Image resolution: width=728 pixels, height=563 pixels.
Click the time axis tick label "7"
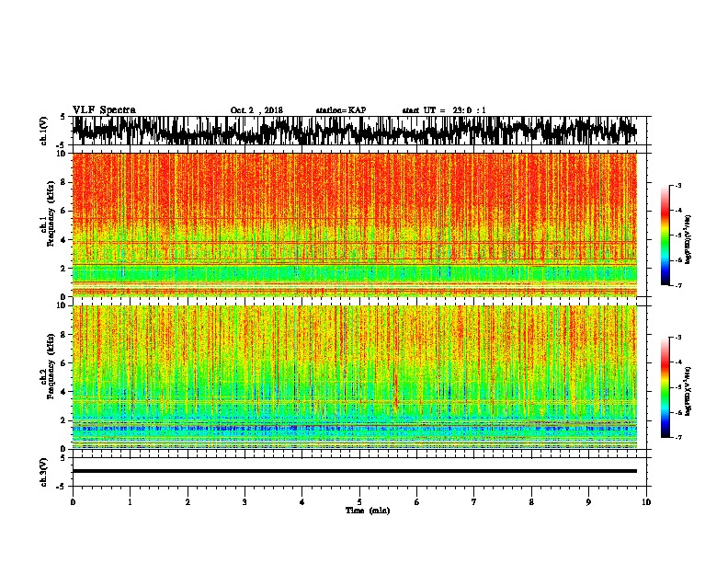point(474,502)
